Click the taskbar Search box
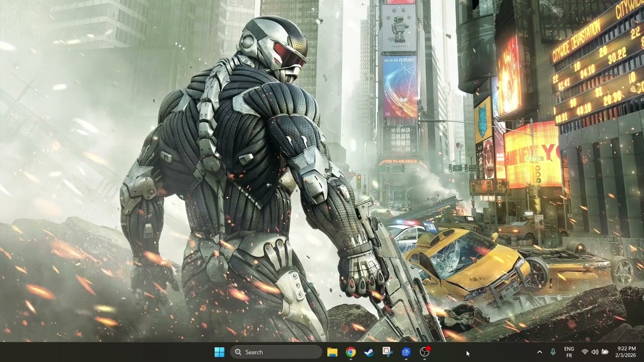This screenshot has width=644, height=362. (276, 352)
